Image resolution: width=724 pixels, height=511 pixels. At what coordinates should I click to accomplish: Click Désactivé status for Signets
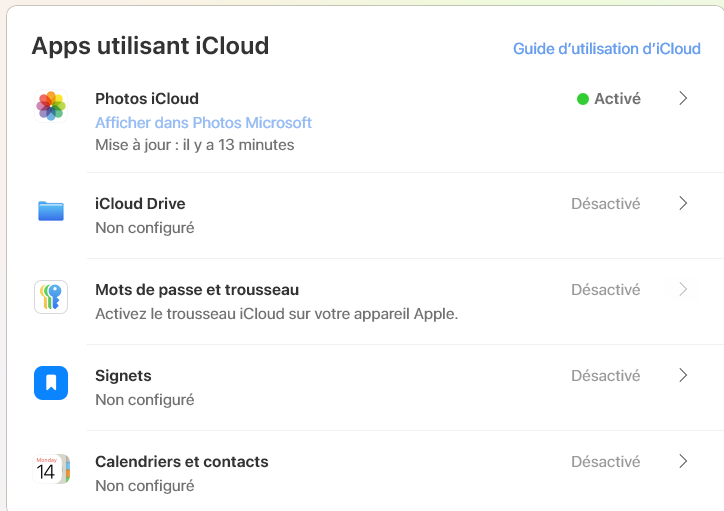pyautogui.click(x=605, y=375)
